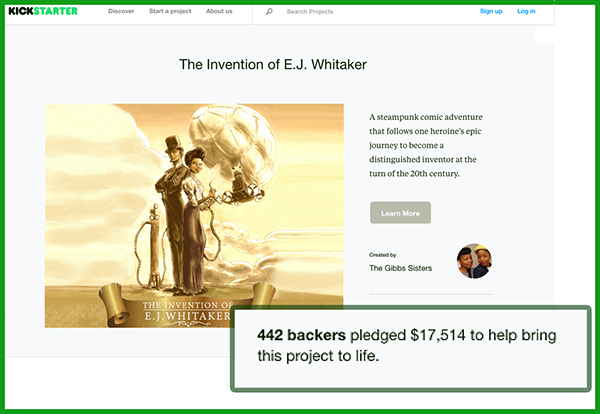The image size is (600, 414).
Task: Click the scroll banner title in the artwork
Action: point(187,311)
